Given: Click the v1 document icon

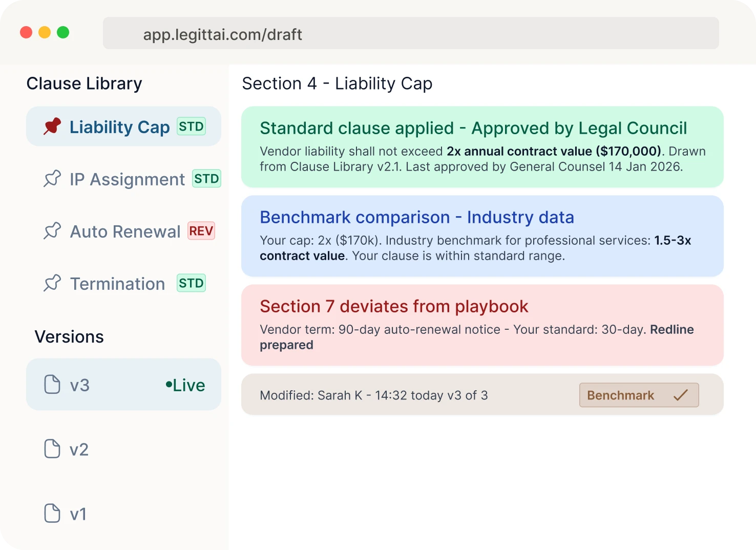Looking at the screenshot, I should tap(52, 514).
